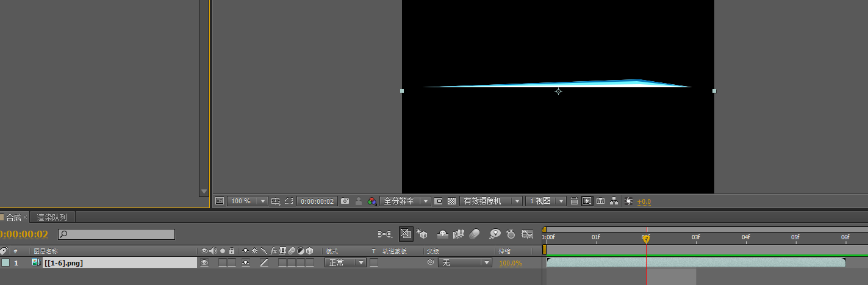Click the 04f mark on time ruler

point(745,237)
